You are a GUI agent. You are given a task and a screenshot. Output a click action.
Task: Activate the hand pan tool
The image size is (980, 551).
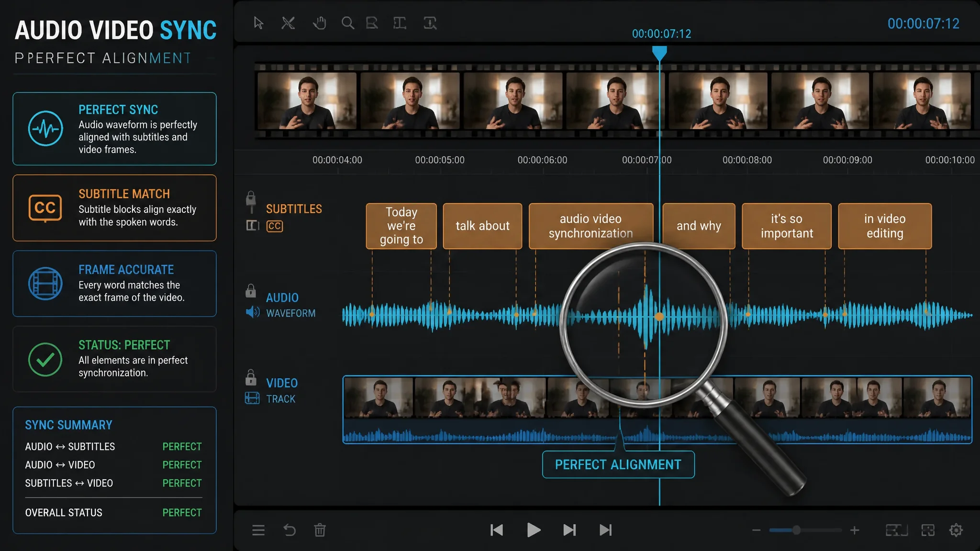click(x=319, y=23)
